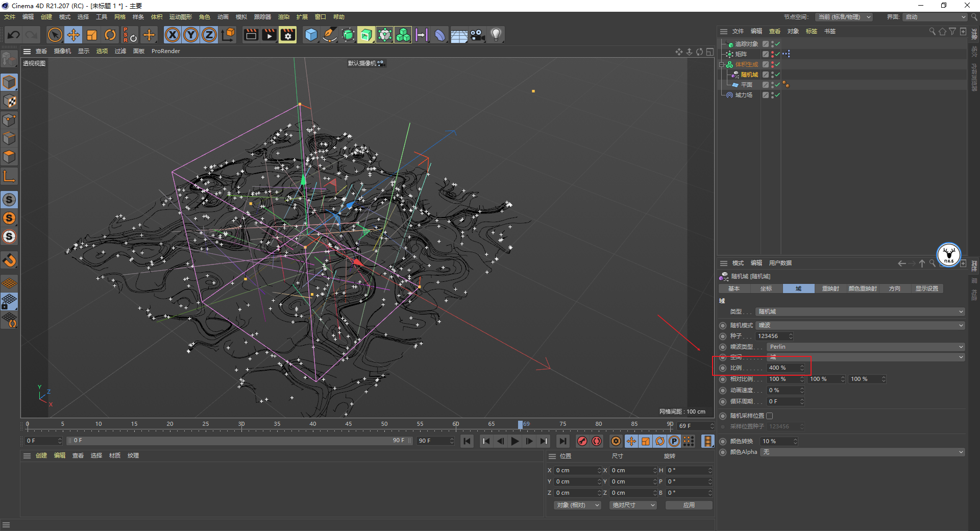
Task: Select the Rotate tool in the top toolbar
Action: [x=110, y=35]
